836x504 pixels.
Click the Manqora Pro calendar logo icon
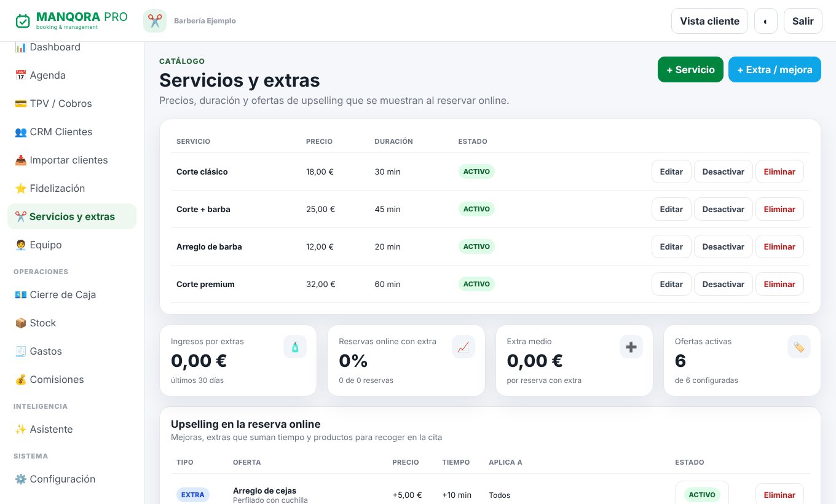tap(23, 21)
